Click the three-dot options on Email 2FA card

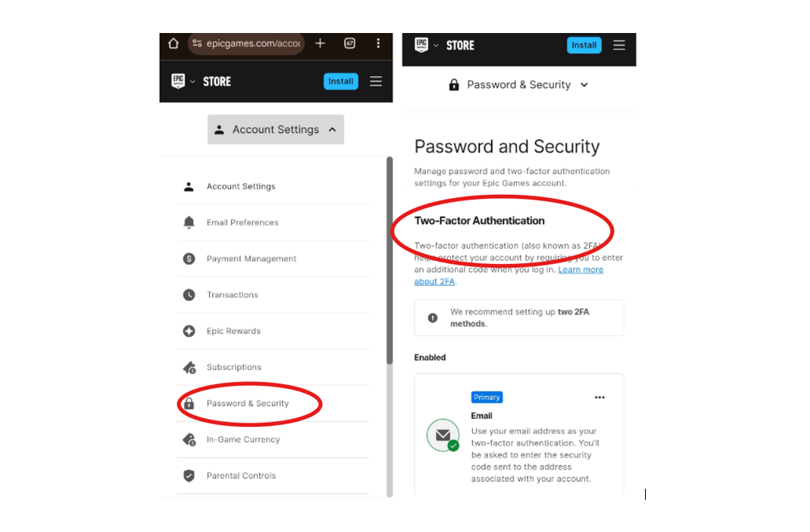point(599,397)
